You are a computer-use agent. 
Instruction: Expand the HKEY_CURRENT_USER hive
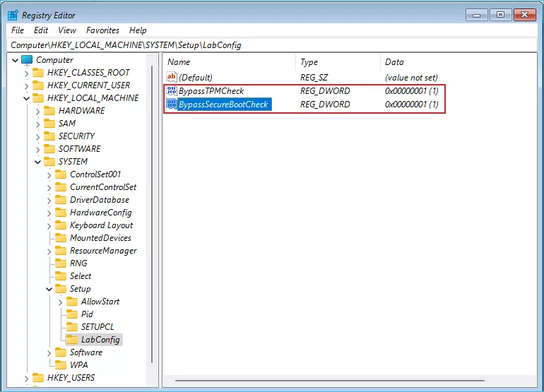[26, 85]
